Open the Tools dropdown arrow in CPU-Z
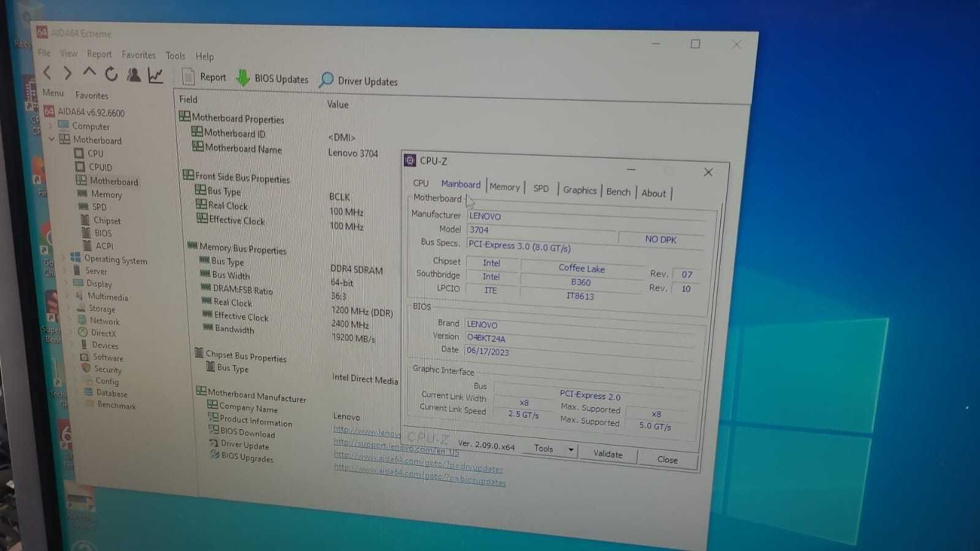980x551 pixels. [571, 450]
